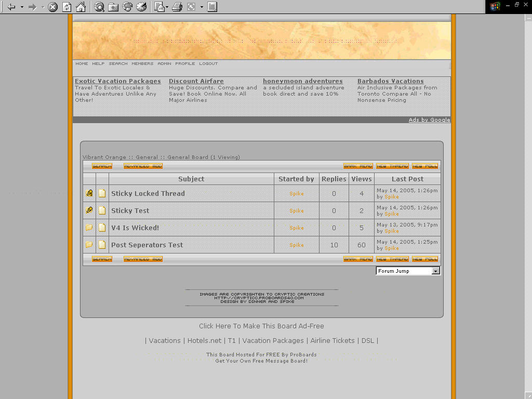The width and height of the screenshot is (532, 399).
Task: Refresh the page using the toolbar icon
Action: (66, 7)
